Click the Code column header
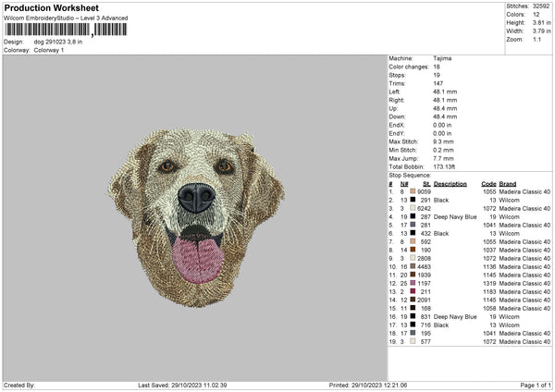The image size is (555, 392). point(489,183)
